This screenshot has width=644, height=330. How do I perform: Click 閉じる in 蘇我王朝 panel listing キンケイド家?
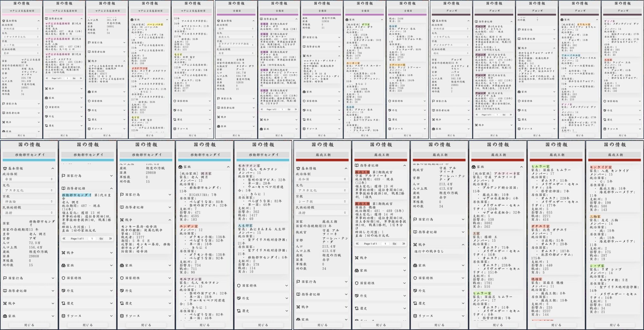[614, 325]
